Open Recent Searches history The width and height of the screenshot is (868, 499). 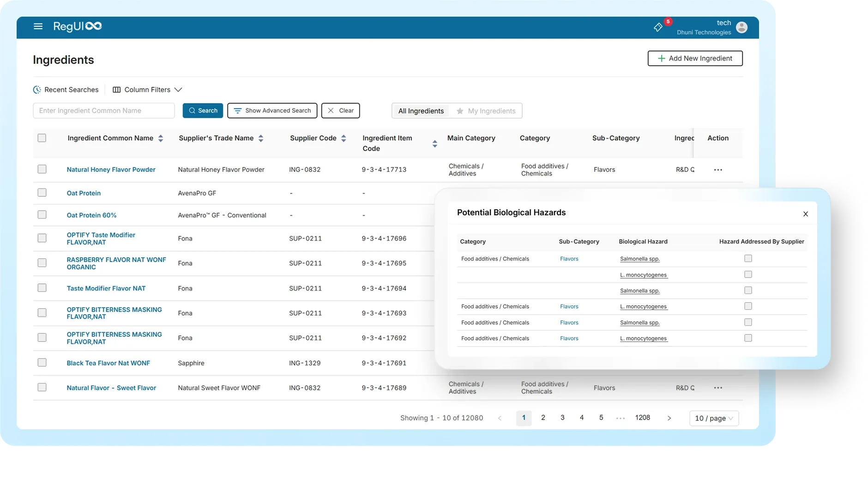[66, 90]
